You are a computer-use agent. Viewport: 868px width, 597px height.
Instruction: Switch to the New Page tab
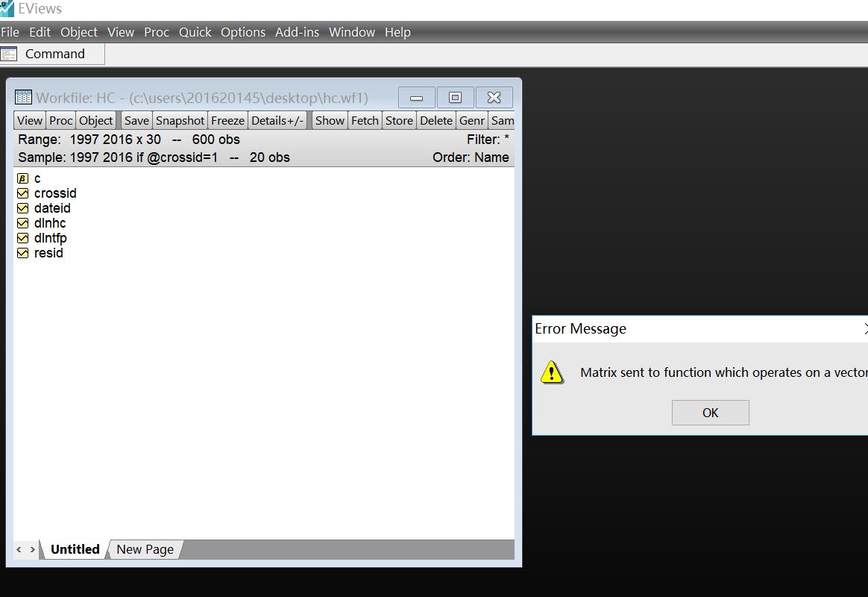[145, 549]
